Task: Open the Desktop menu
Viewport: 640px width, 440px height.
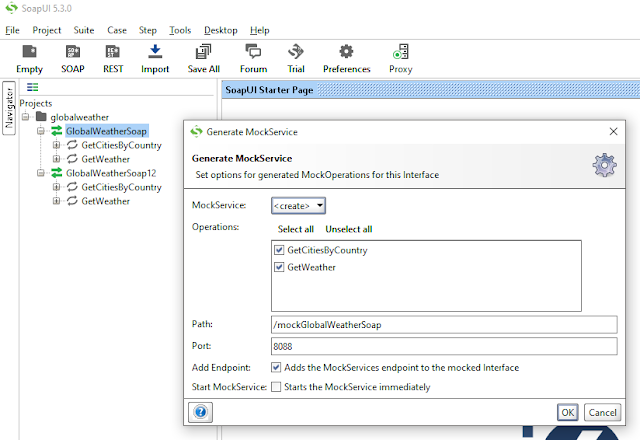Action: point(220,30)
